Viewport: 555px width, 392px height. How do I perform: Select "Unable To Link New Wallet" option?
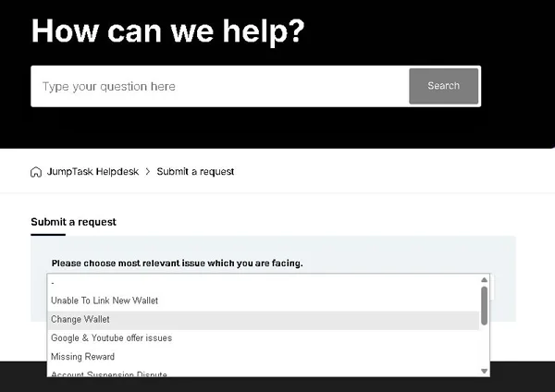(105, 300)
